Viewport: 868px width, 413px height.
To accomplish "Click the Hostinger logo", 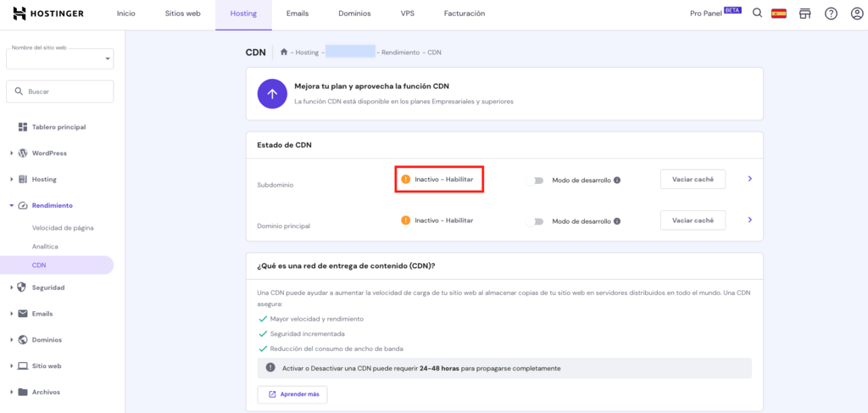I will (x=51, y=14).
